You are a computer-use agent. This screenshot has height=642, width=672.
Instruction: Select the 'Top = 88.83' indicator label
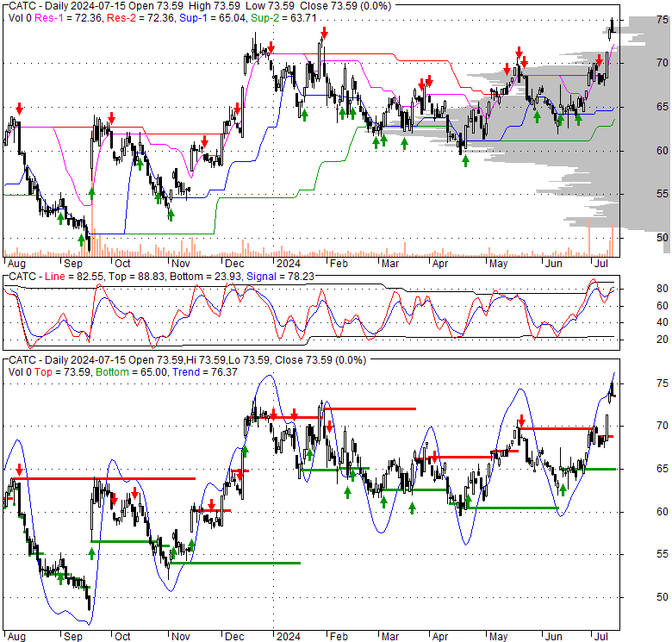[x=137, y=277]
